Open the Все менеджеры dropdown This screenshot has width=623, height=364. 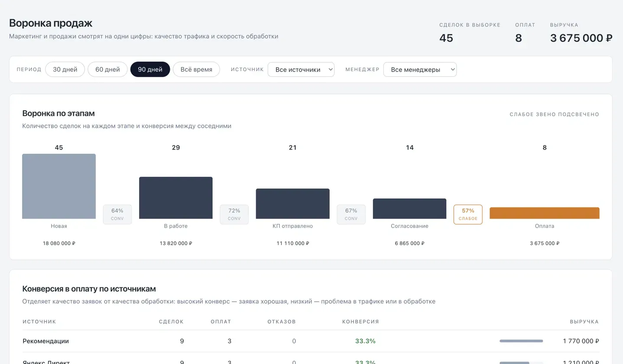[x=420, y=69]
